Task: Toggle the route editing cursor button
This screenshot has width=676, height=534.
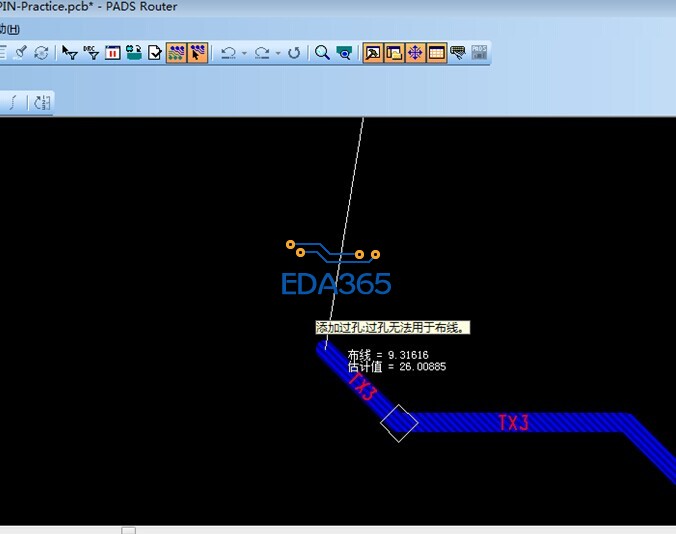Action: [197, 53]
